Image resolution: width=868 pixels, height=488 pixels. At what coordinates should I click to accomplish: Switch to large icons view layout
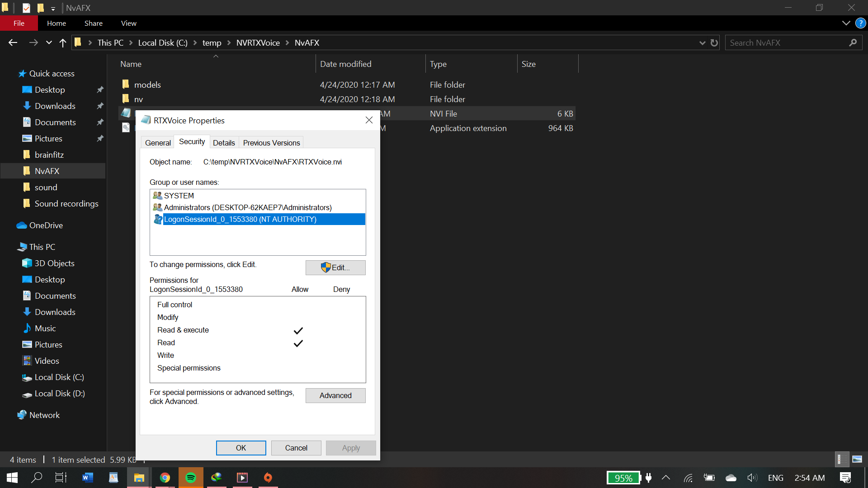[x=857, y=459]
